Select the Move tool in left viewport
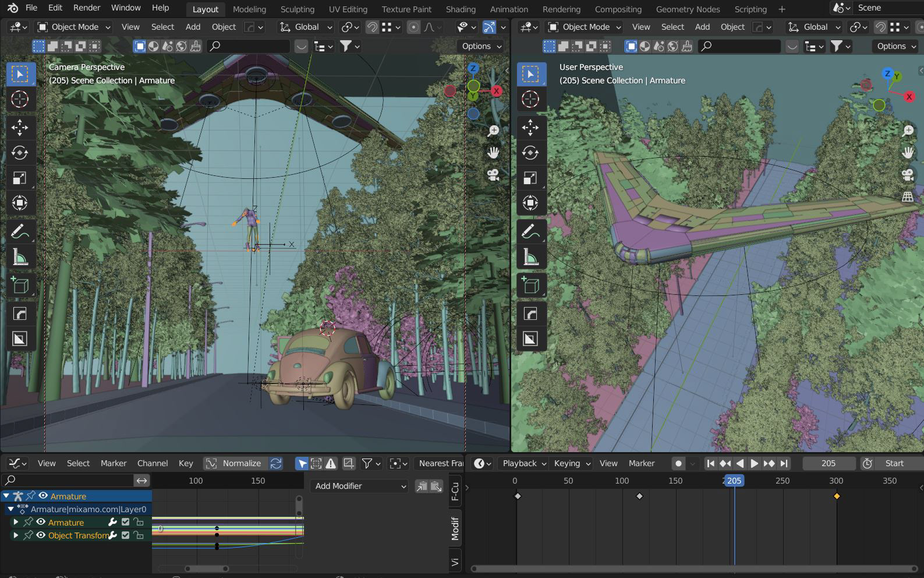The width and height of the screenshot is (924, 578). coord(20,128)
